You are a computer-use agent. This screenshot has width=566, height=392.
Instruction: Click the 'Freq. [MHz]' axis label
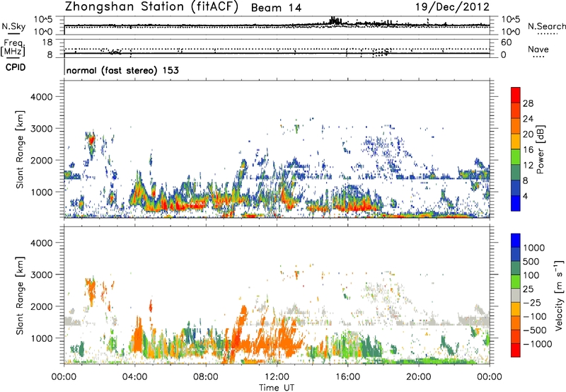pyautogui.click(x=13, y=47)
